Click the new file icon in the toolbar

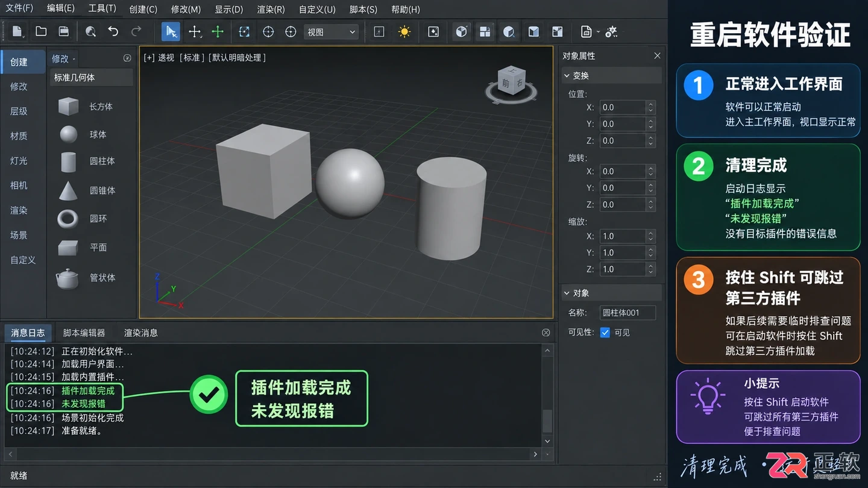17,31
